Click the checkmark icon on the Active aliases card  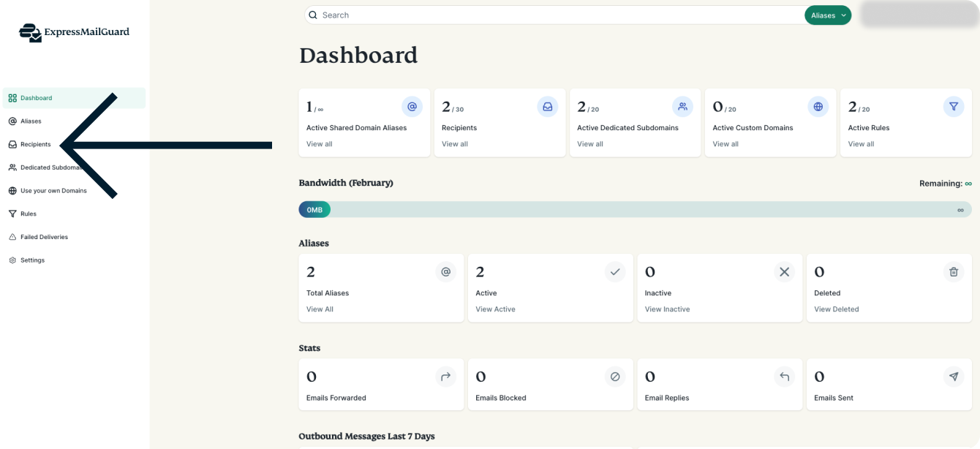[615, 272]
